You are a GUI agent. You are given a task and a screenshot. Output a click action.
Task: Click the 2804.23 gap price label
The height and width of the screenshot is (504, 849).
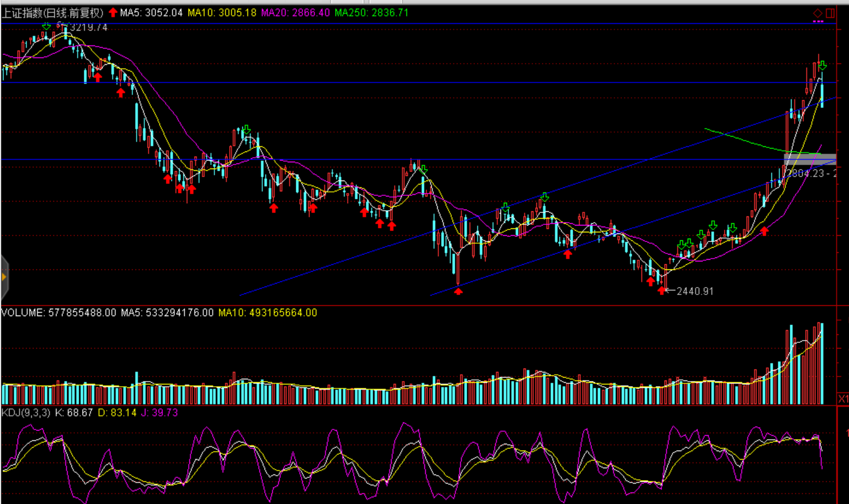[x=806, y=173]
